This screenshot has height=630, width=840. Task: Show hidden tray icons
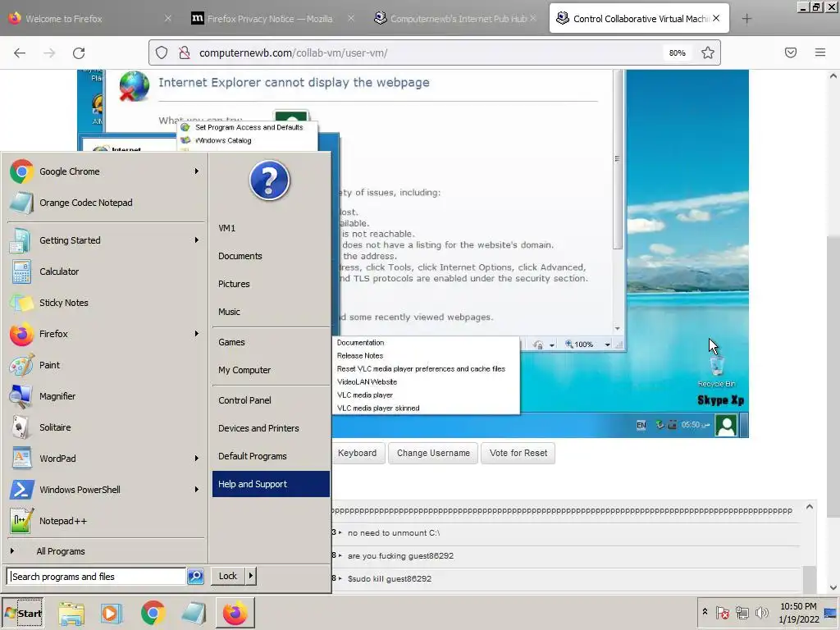coord(705,612)
